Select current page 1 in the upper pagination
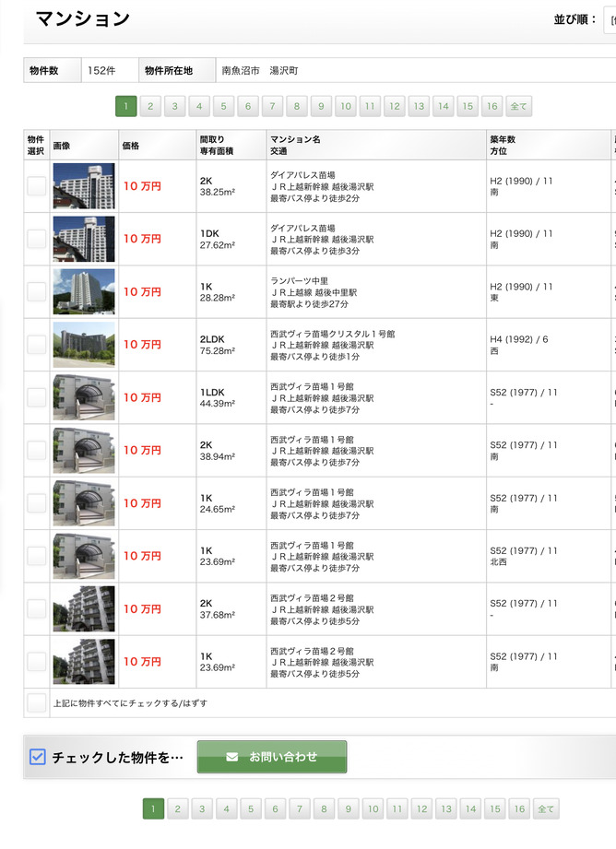Screen dimensions: 616x849 pyautogui.click(x=125, y=106)
